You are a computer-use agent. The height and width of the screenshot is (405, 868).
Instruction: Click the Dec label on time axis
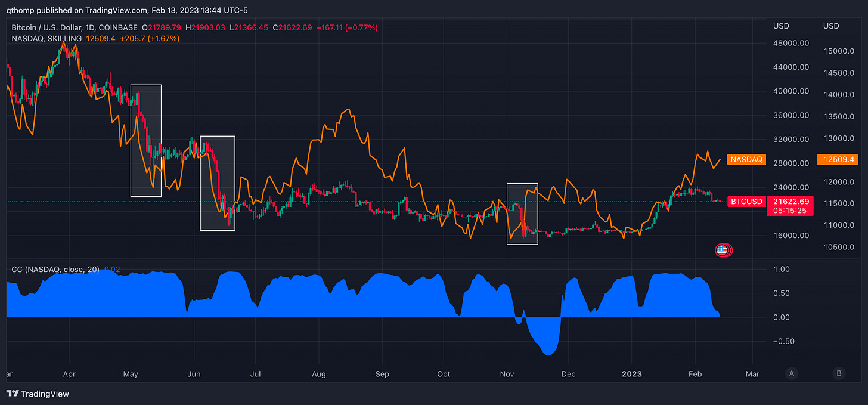(568, 375)
